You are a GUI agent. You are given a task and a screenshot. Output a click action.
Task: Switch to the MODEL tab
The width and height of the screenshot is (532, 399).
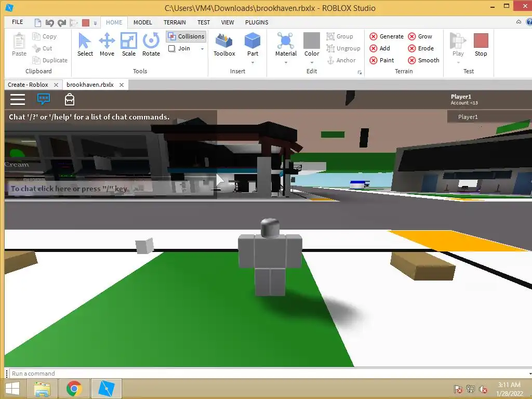tap(142, 22)
